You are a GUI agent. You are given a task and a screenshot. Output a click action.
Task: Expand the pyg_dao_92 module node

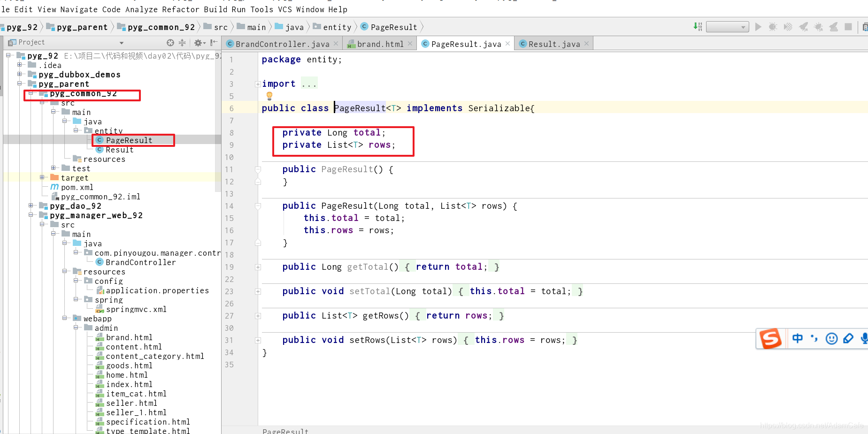pyautogui.click(x=31, y=205)
